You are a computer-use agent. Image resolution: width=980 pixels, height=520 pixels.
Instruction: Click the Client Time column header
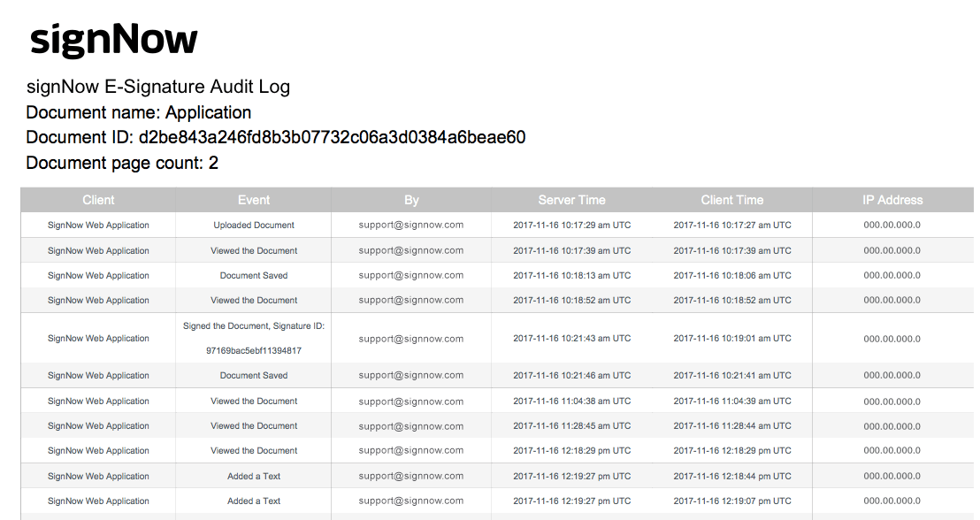pos(731,200)
